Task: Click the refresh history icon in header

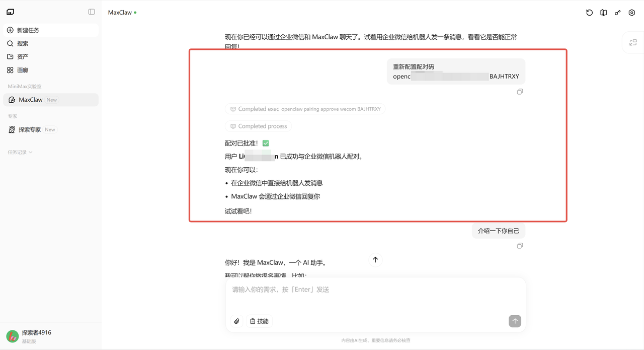Action: [590, 13]
